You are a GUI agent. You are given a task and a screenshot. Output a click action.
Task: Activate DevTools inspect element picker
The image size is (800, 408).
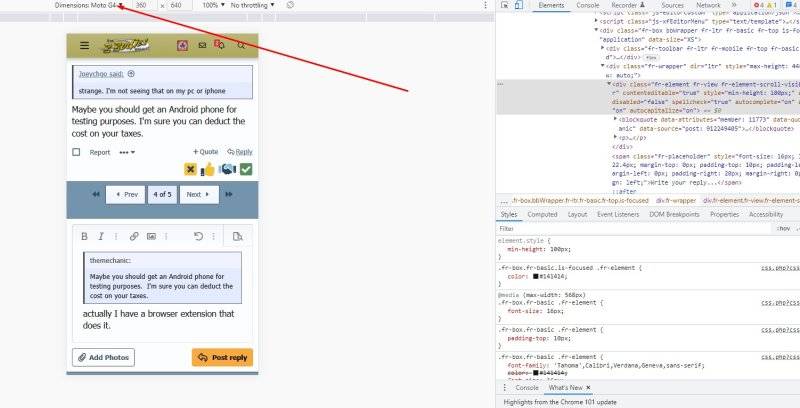click(505, 5)
